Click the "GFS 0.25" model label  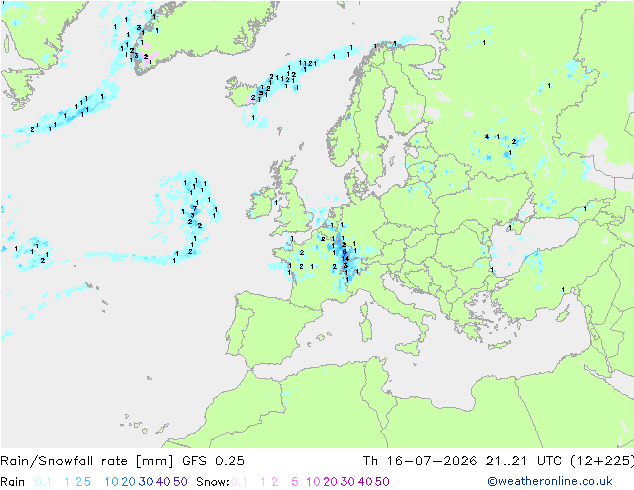tap(213, 461)
